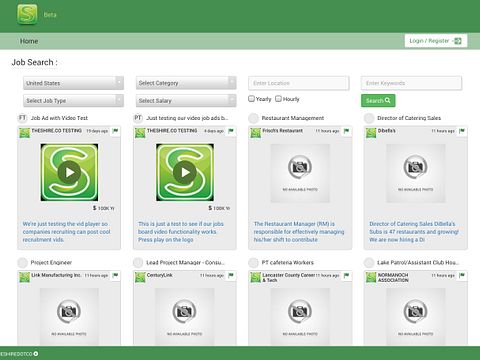Read 'The Restaurant Manager (RM) is' description

[299, 232]
